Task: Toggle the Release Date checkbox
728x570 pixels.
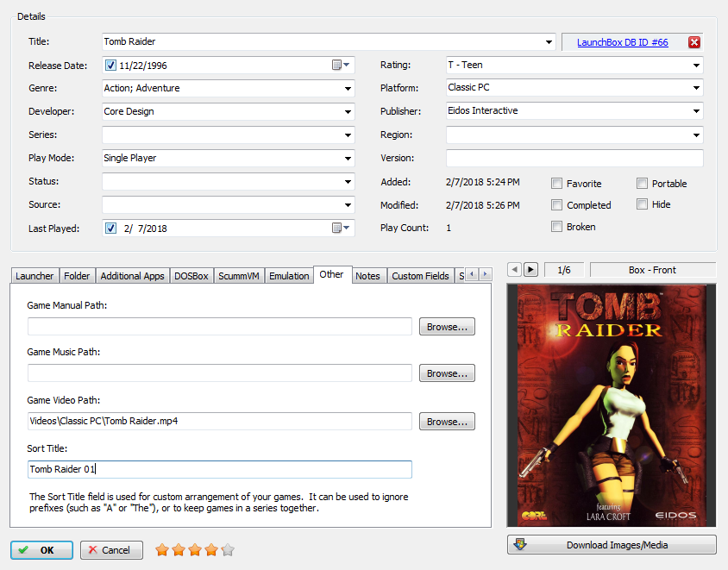Action: [110, 66]
